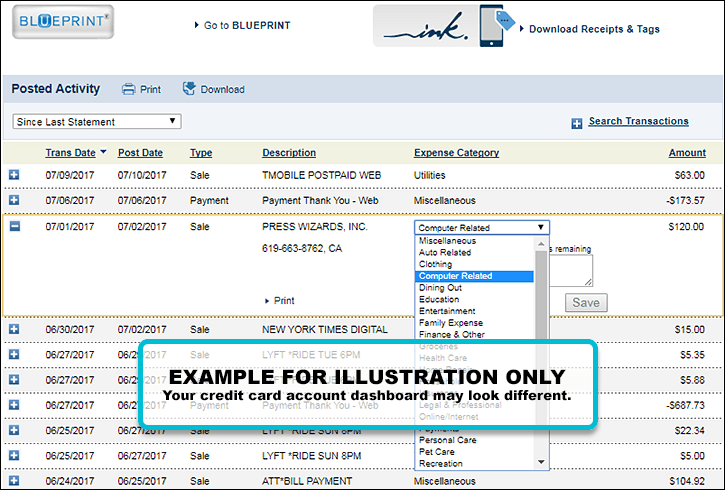Click the $15.00 amount
Screen dimensions: 725x490
(689, 329)
